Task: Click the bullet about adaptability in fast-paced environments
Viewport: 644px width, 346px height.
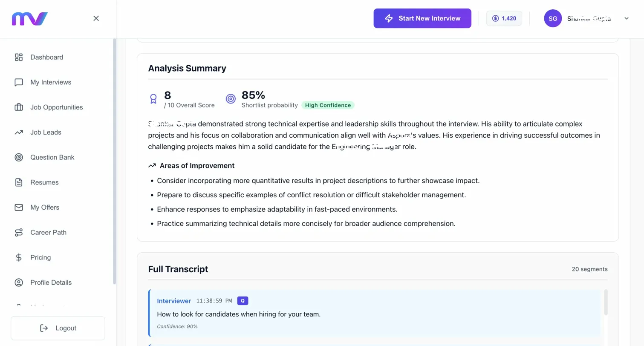Action: coord(277,209)
